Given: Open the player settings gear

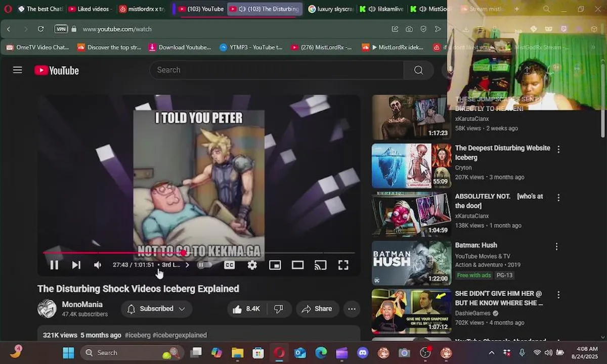Looking at the screenshot, I should click(x=252, y=265).
